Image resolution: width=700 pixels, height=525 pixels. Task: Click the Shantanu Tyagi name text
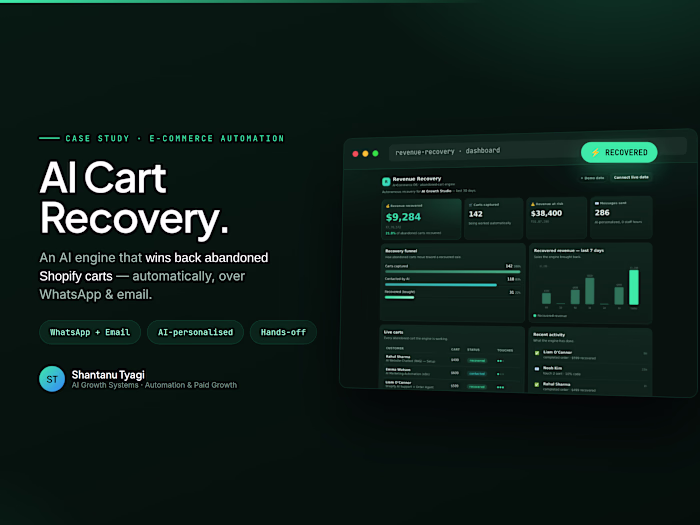click(108, 375)
